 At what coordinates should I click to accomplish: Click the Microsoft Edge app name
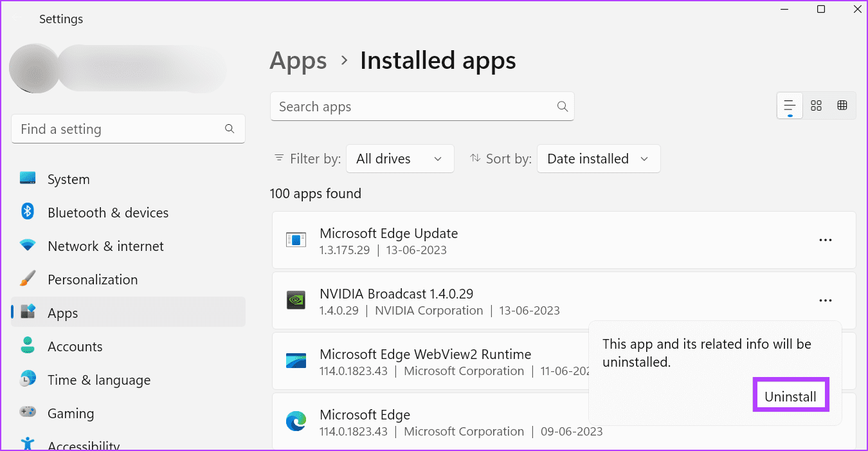pyautogui.click(x=365, y=415)
